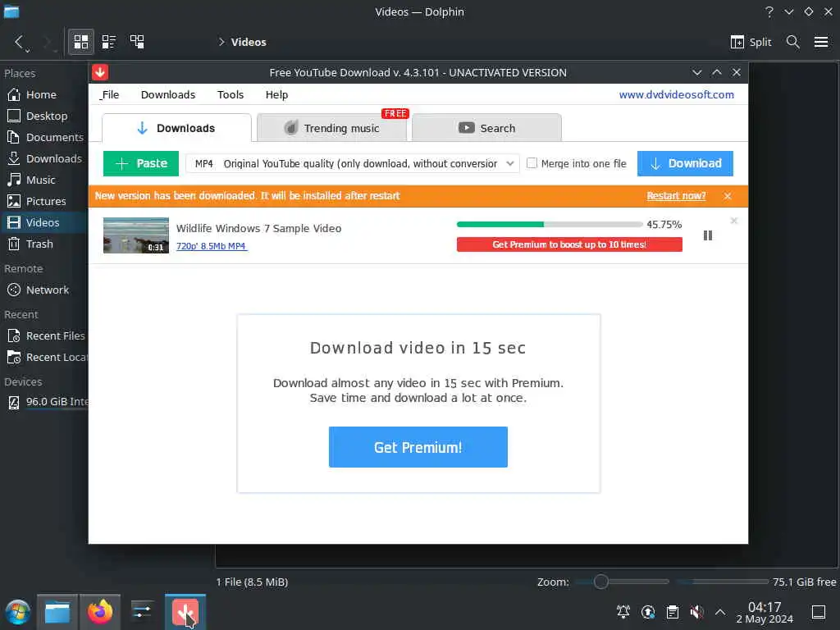Click the free disk space bar

point(722,582)
